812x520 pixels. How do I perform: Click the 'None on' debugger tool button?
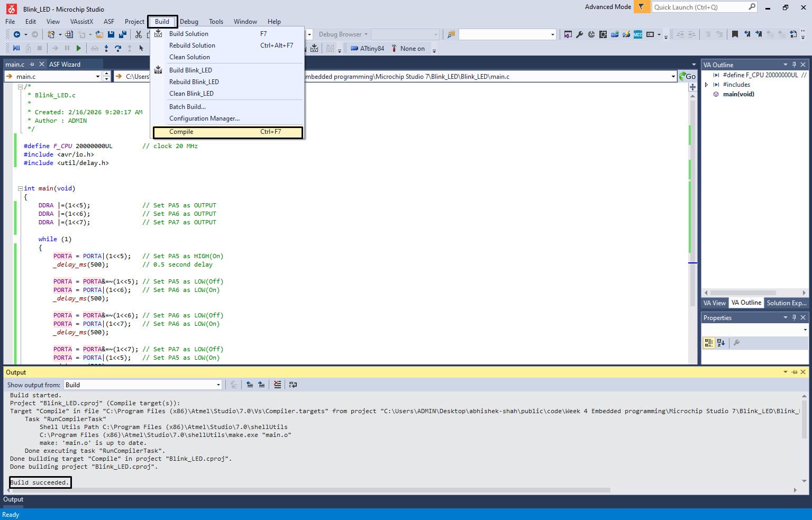pos(408,49)
